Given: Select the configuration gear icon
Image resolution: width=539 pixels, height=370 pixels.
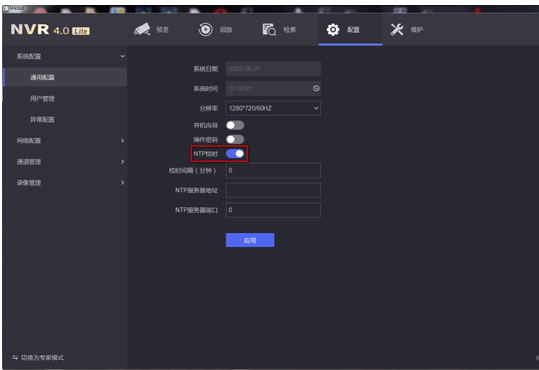Looking at the screenshot, I should pyautogui.click(x=333, y=30).
